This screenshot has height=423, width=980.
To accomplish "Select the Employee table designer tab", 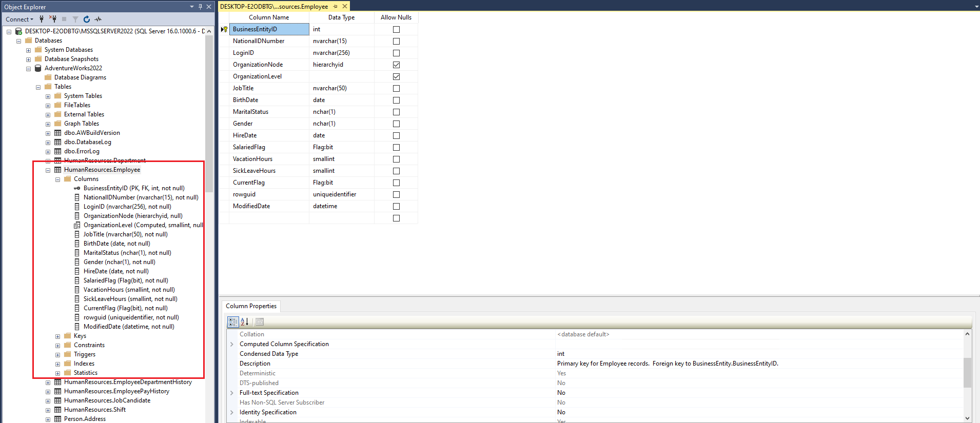I will 274,6.
